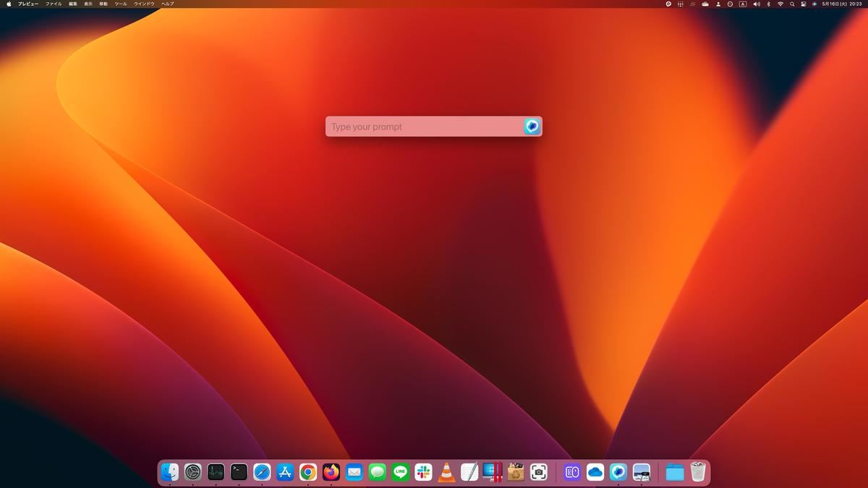Launch Parallels Desktop from the Dock

pyautogui.click(x=493, y=472)
